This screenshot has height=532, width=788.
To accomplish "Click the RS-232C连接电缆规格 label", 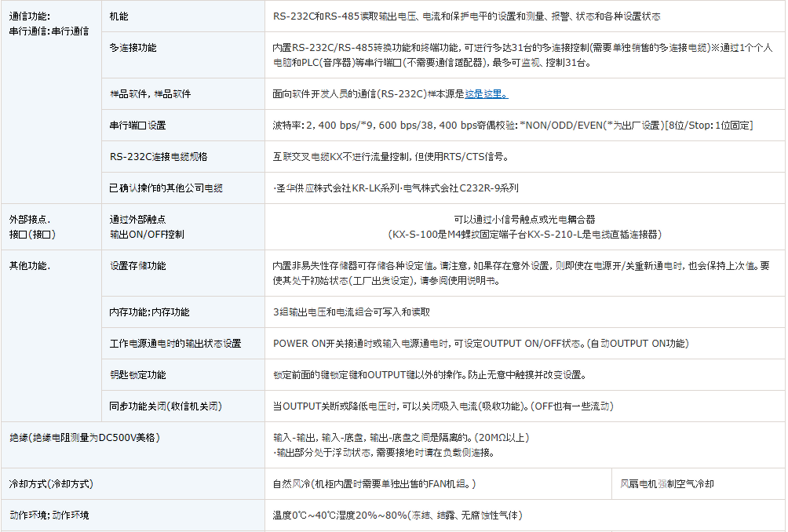I will click(159, 157).
